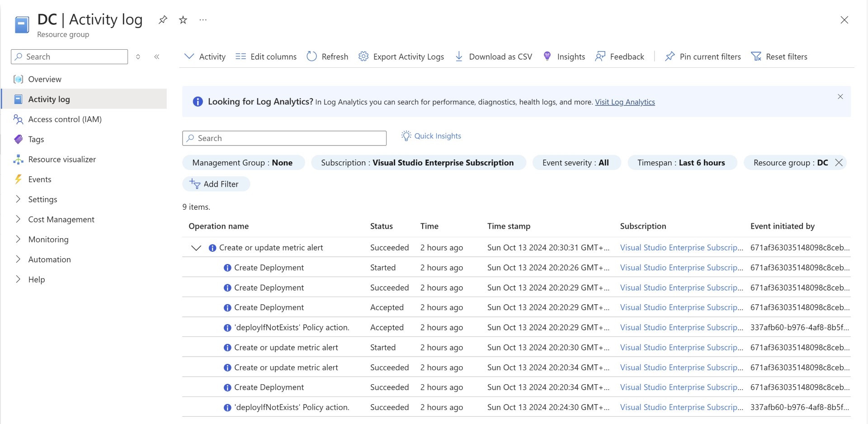Open 'deployIfNotExists' Policy action Accepted row

click(x=292, y=327)
